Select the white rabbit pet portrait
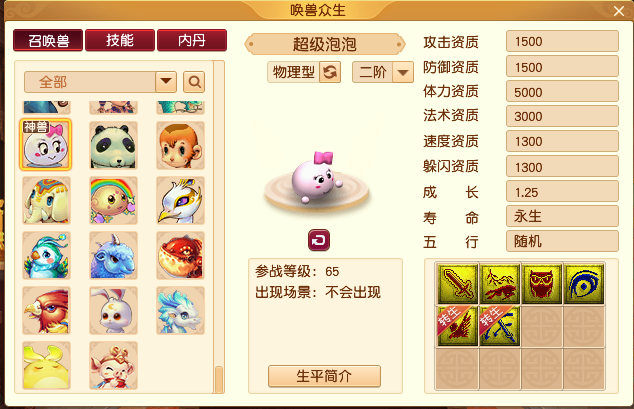Screen dimensions: 634x409 click(113, 310)
